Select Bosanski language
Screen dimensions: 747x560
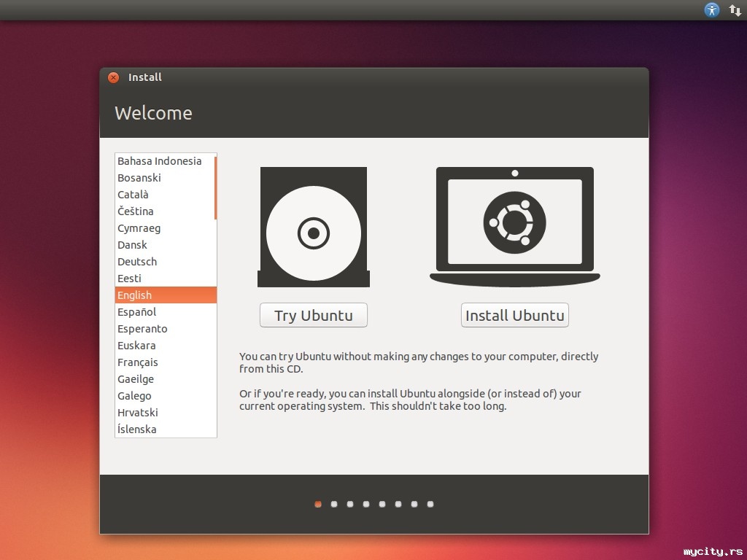pos(165,178)
